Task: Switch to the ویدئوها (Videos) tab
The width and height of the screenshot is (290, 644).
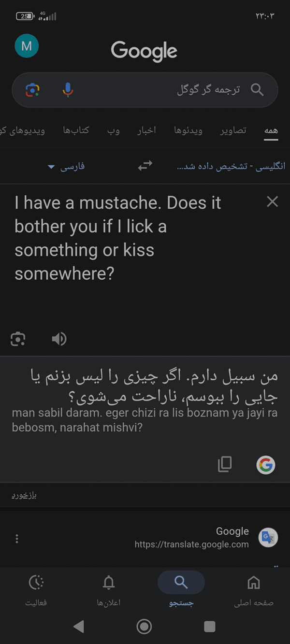Action: click(188, 130)
